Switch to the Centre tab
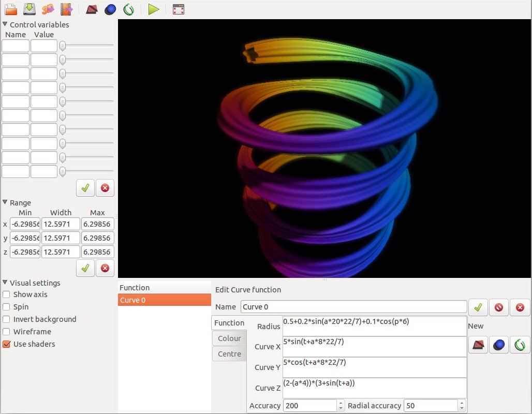The image size is (532, 414). click(x=229, y=354)
